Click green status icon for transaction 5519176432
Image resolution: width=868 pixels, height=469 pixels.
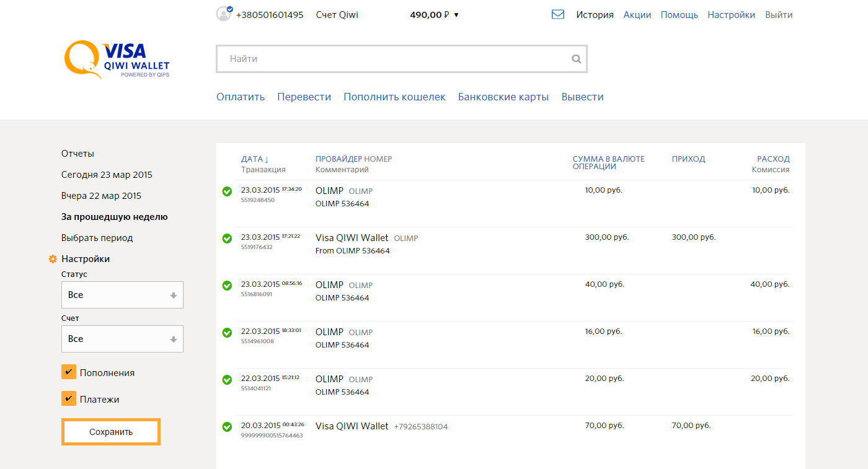pos(227,239)
